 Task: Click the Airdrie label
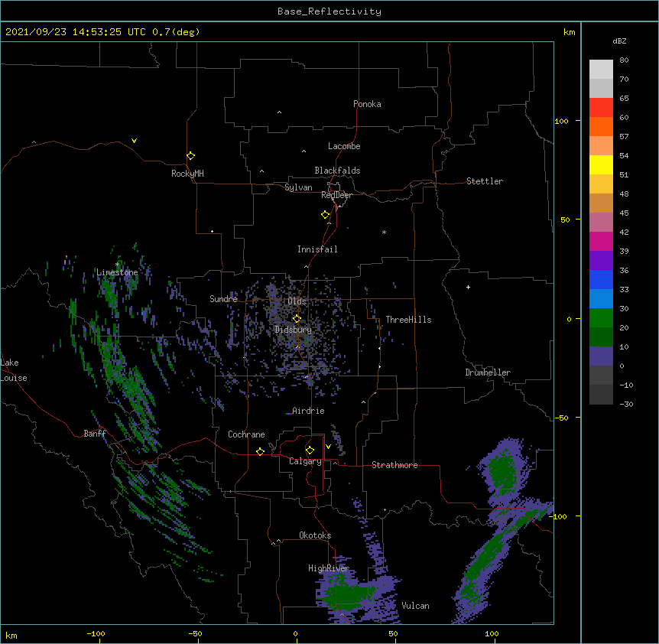click(308, 411)
